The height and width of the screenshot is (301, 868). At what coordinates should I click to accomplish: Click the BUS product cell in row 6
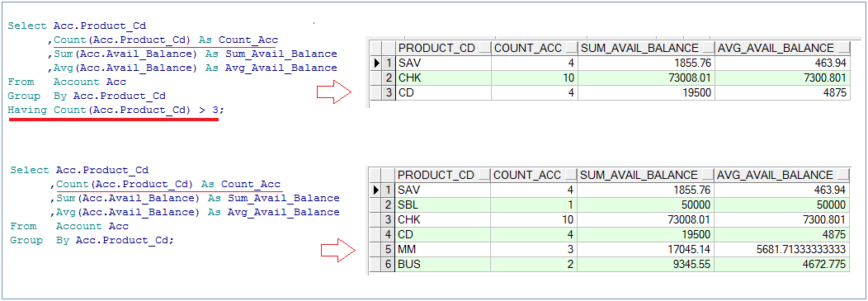[443, 265]
